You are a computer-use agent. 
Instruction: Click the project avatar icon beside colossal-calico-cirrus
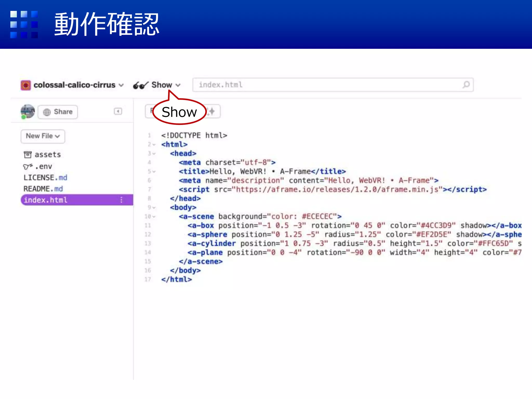(26, 85)
